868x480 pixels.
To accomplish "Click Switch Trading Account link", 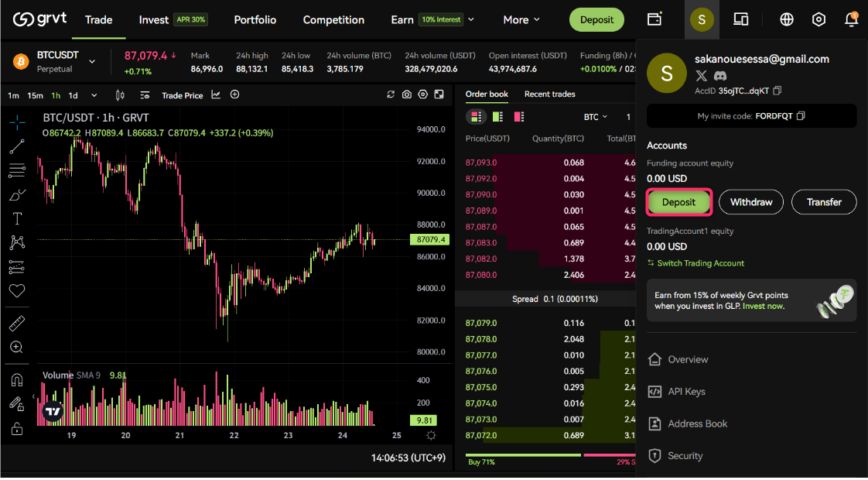I will click(x=700, y=263).
